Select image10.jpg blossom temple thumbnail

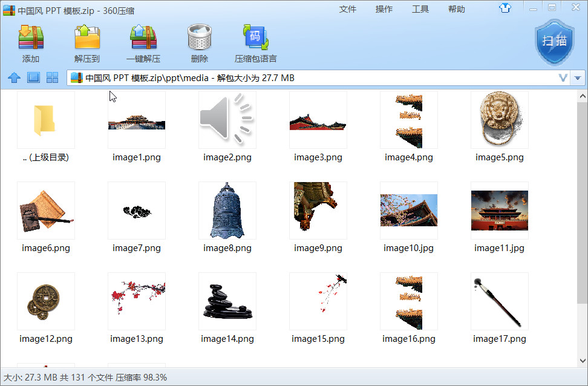[x=409, y=211]
